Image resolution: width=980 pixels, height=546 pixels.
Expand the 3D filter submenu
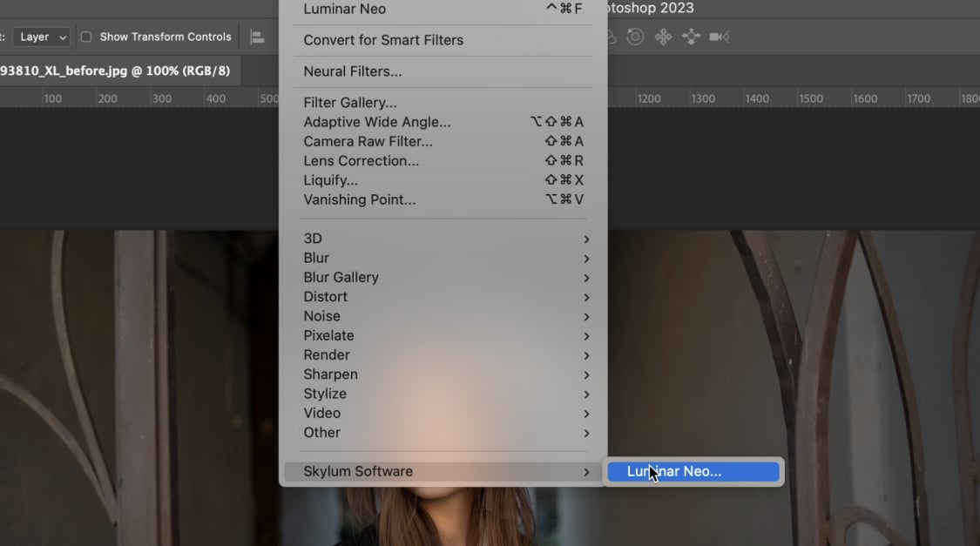pos(443,239)
